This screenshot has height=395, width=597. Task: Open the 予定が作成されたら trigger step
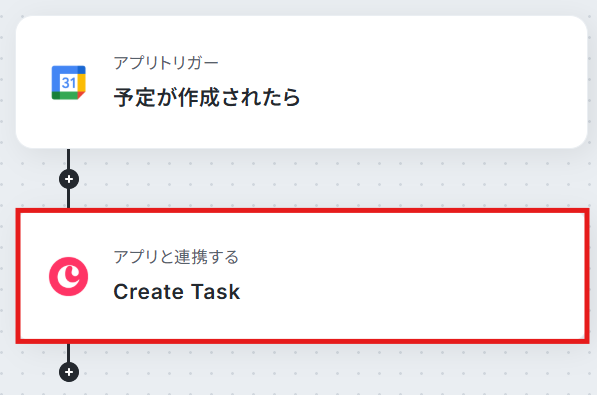coord(302,82)
